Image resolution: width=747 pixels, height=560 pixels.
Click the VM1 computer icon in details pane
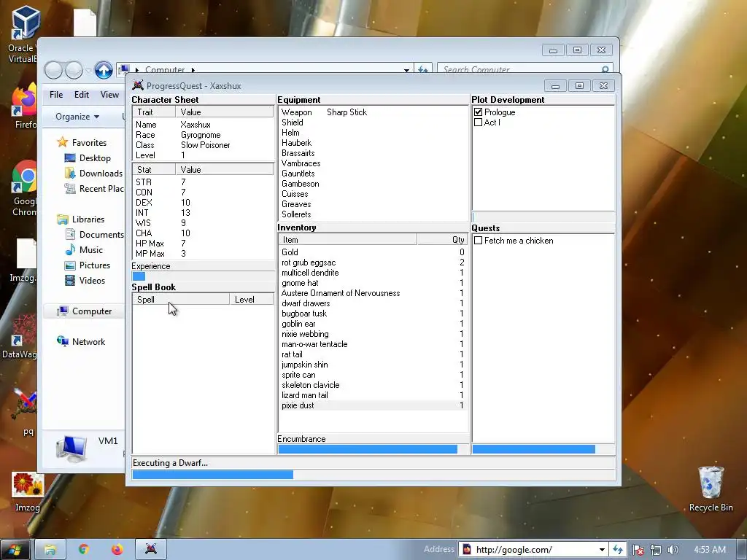71,448
